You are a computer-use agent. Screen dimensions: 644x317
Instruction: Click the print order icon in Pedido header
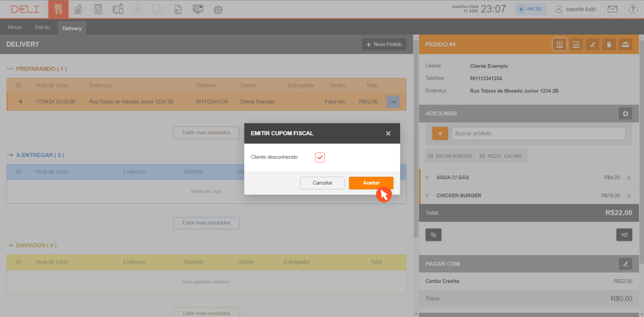tap(625, 44)
